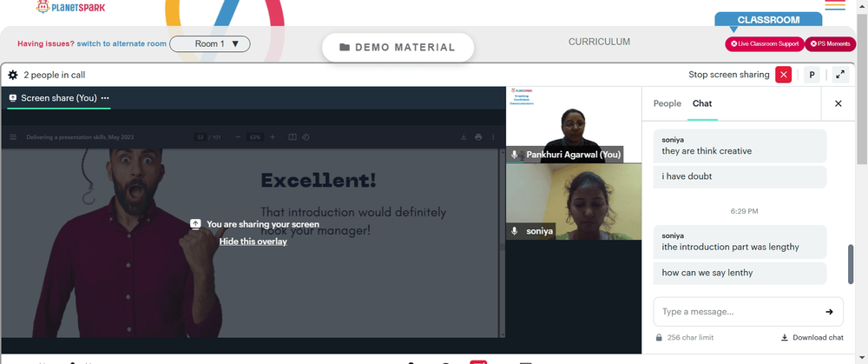
Task: Click the 6:29 PM timestamp
Action: click(x=744, y=211)
